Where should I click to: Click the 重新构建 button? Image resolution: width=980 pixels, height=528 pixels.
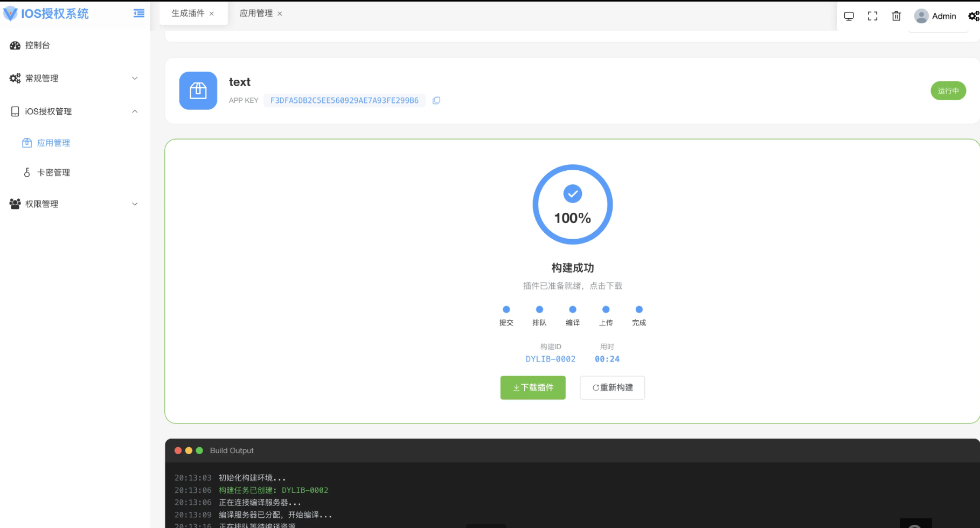click(x=612, y=387)
